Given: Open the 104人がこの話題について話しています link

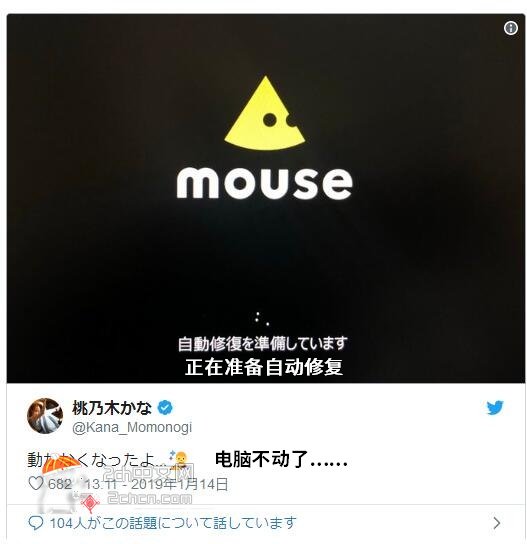Looking at the screenshot, I should (173, 523).
